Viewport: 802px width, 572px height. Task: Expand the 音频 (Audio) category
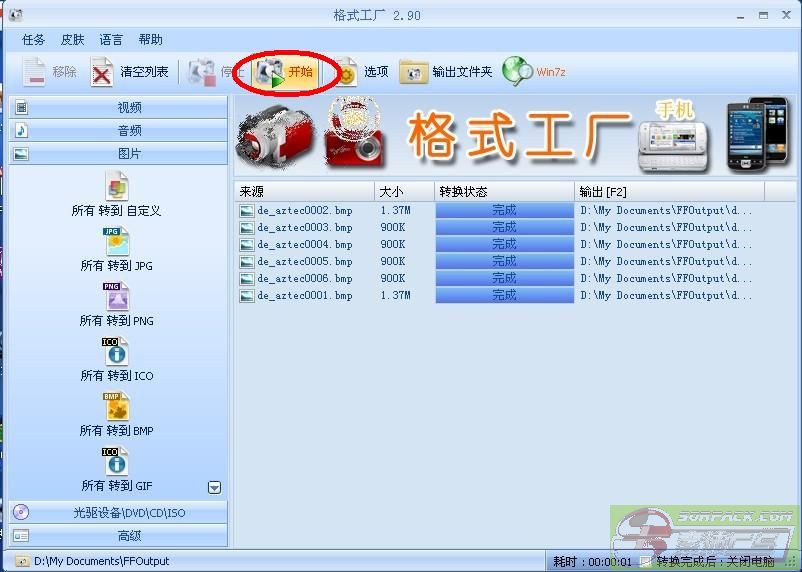[x=118, y=130]
